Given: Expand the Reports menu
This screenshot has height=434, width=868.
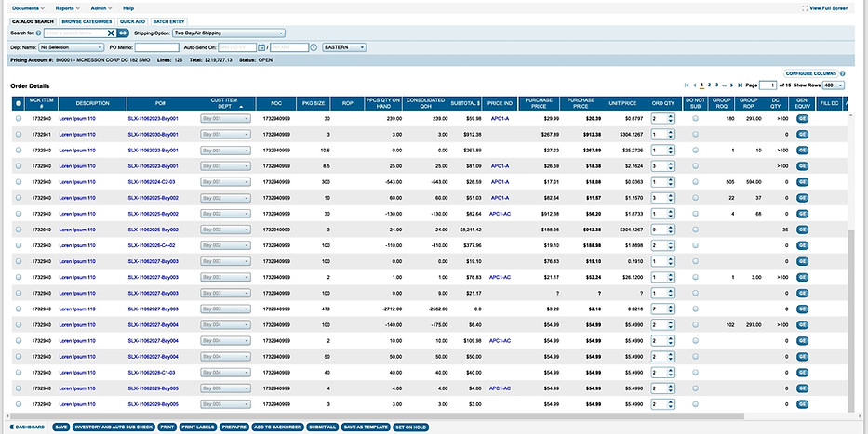Looking at the screenshot, I should pos(68,8).
